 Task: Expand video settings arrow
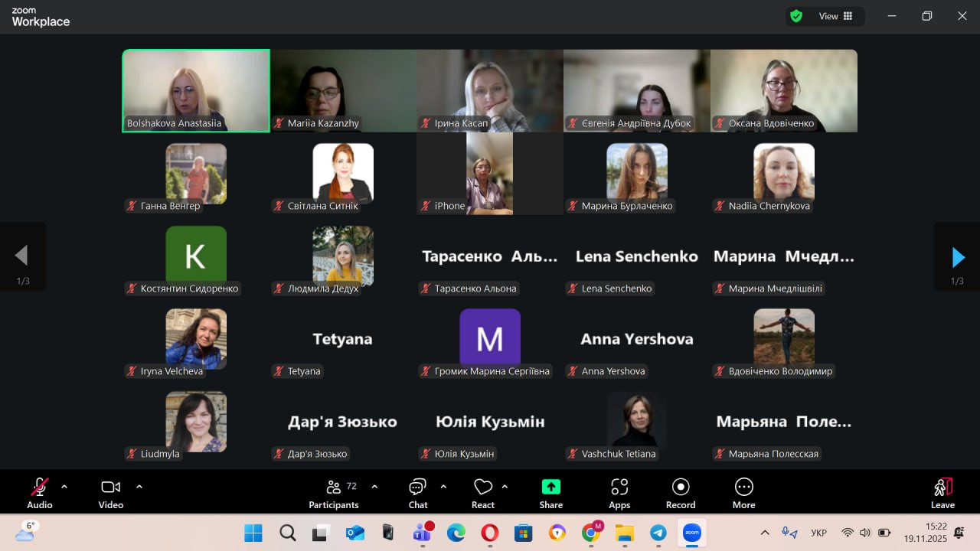coord(139,486)
